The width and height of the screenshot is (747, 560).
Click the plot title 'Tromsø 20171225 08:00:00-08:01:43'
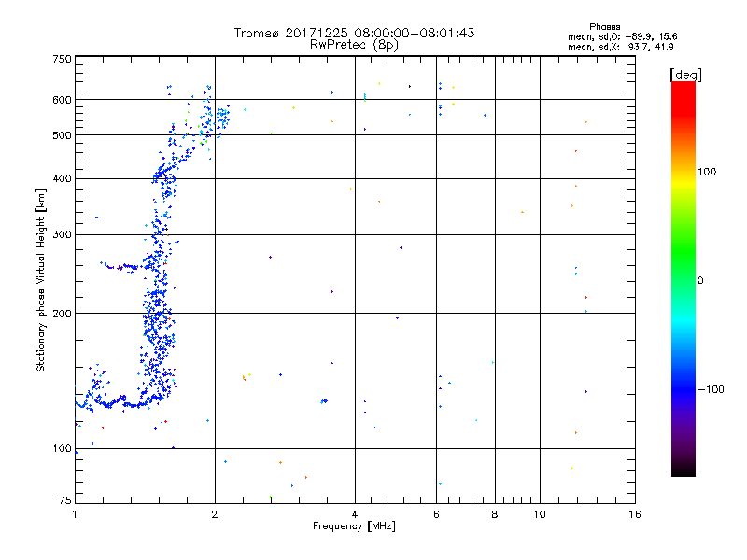click(x=354, y=33)
